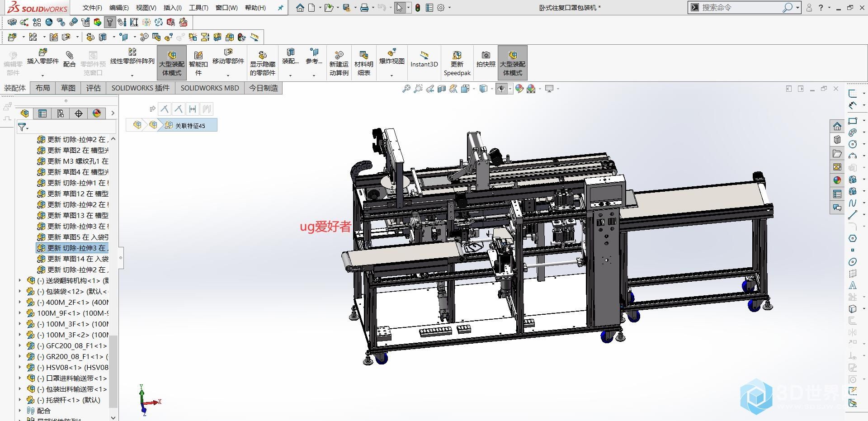This screenshot has height=421, width=868.
Task: Open View (视图) menu
Action: [x=146, y=8]
